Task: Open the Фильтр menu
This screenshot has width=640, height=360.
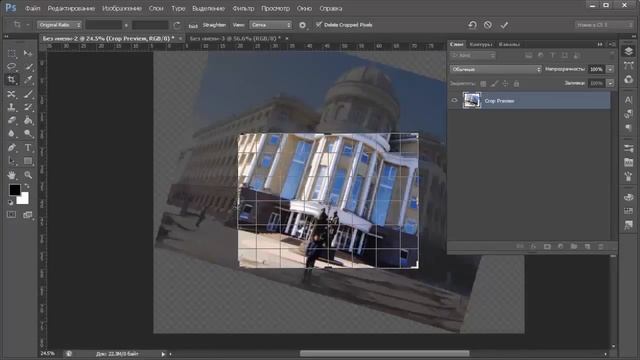Action: click(243, 8)
